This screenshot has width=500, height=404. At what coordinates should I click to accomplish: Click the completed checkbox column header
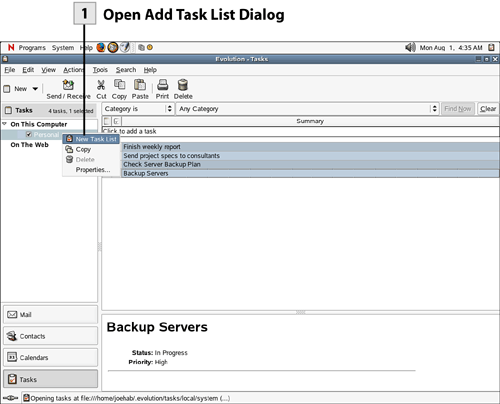click(x=116, y=121)
